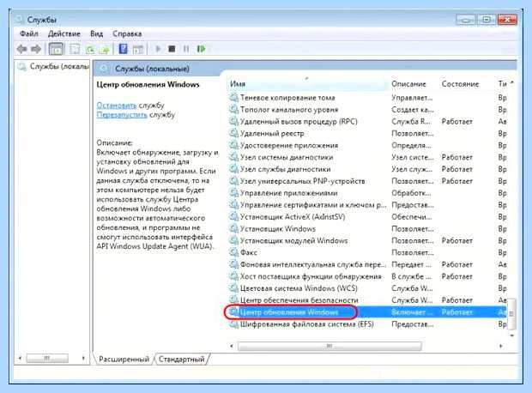Click the Forward arrow toolbar icon
532x393 pixels.
pos(36,49)
